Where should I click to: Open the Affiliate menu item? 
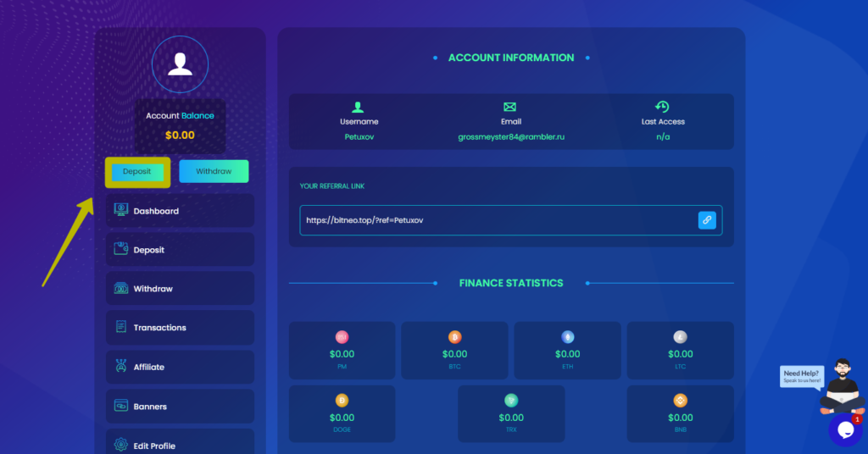click(180, 368)
